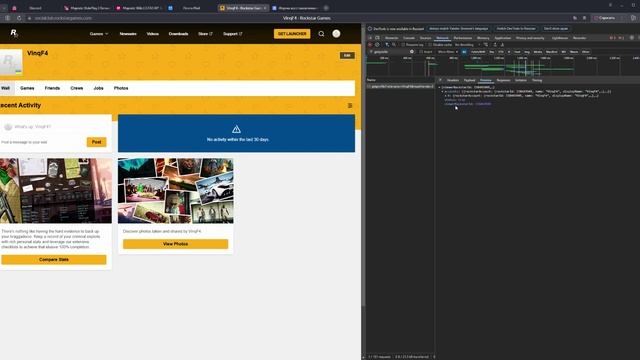Open the Support external link
This screenshot has height=360, width=640.
(233, 34)
